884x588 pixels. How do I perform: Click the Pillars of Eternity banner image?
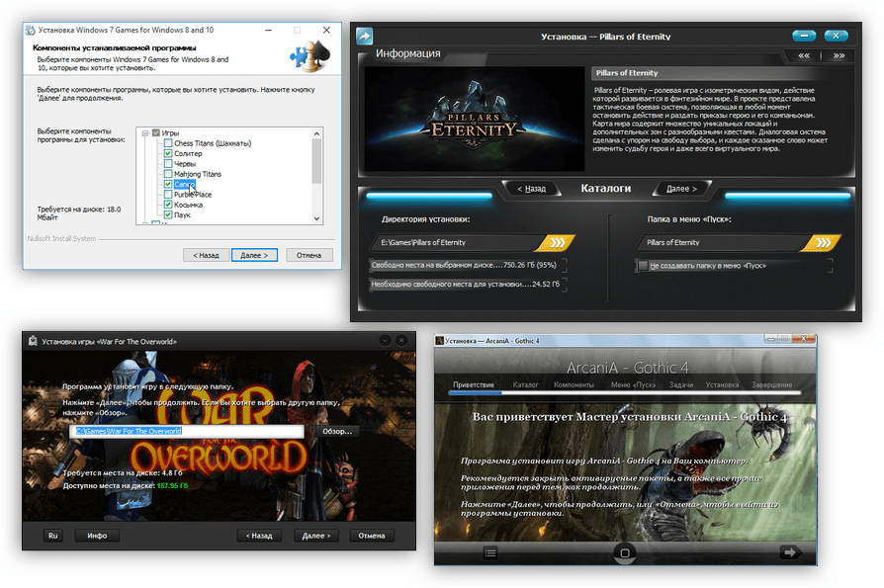coord(474,119)
